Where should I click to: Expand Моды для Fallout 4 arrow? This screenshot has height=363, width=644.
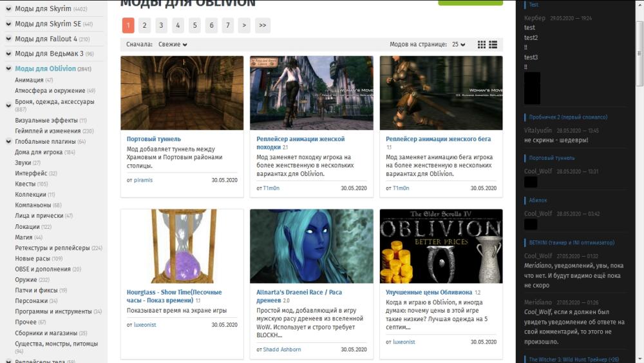pyautogui.click(x=8, y=39)
